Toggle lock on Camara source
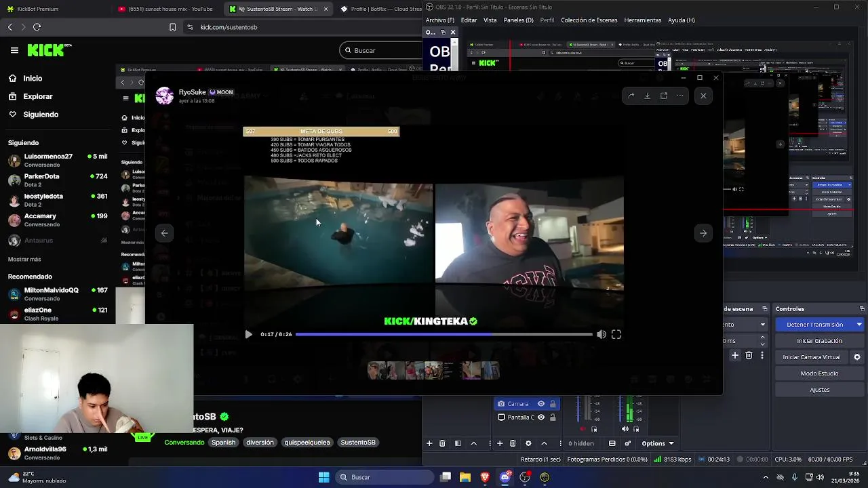 click(x=553, y=404)
